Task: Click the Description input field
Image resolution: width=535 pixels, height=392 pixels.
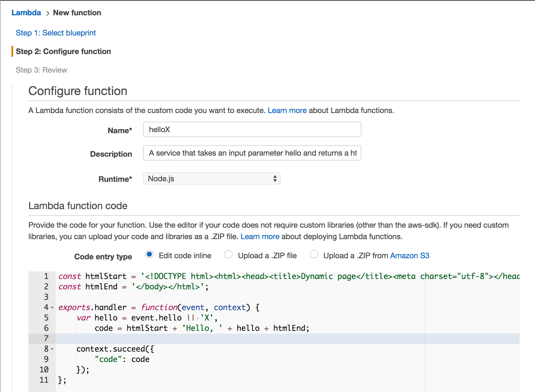Action: pyautogui.click(x=252, y=153)
